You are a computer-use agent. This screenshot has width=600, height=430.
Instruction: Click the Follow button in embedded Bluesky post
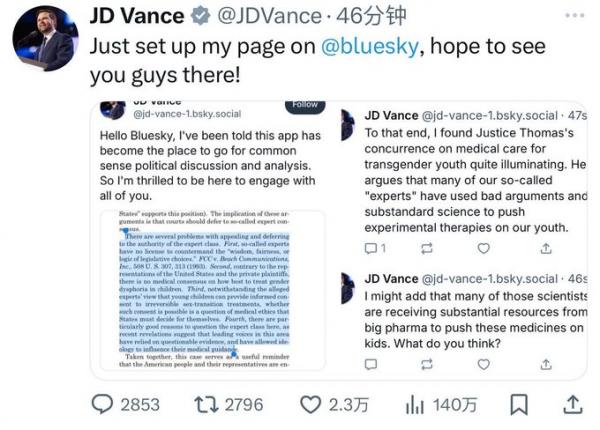(x=305, y=106)
